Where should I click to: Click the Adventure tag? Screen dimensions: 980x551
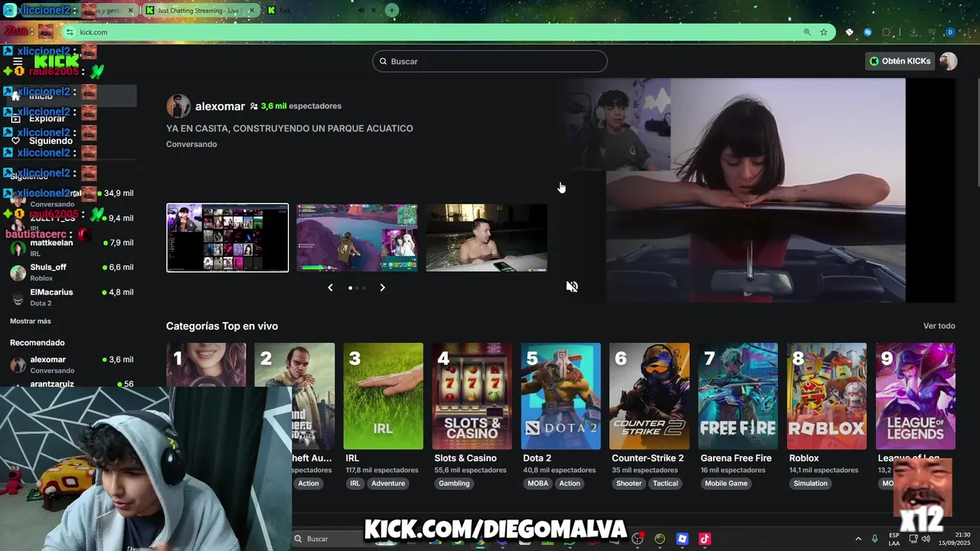[x=388, y=484]
